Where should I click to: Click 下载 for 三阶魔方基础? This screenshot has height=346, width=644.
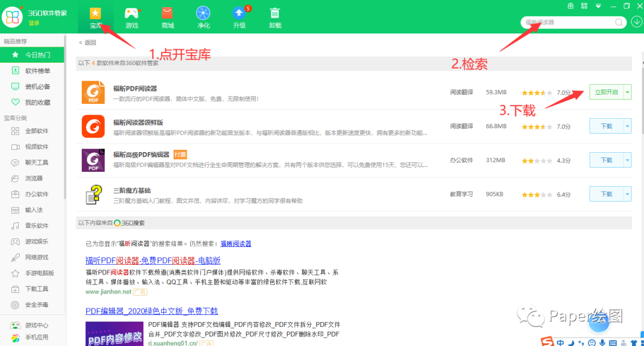pyautogui.click(x=606, y=194)
